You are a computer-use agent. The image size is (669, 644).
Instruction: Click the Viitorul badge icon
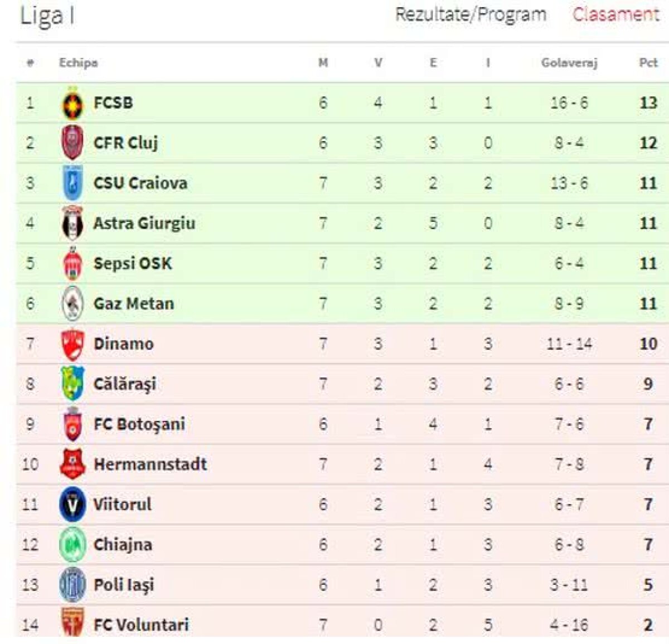coord(72,504)
